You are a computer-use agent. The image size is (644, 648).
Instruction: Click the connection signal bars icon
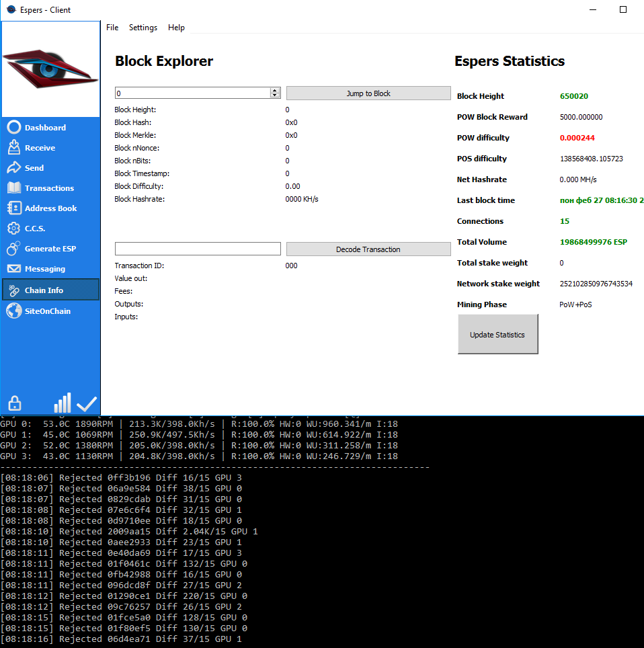63,403
